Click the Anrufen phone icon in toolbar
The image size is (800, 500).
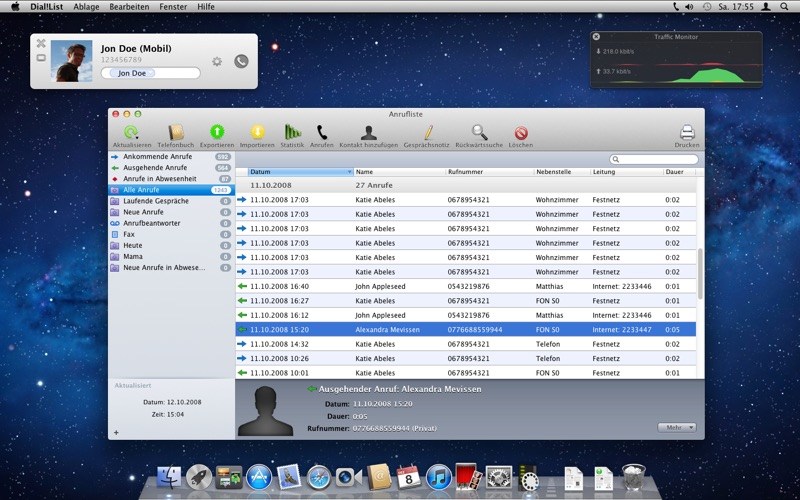point(322,132)
